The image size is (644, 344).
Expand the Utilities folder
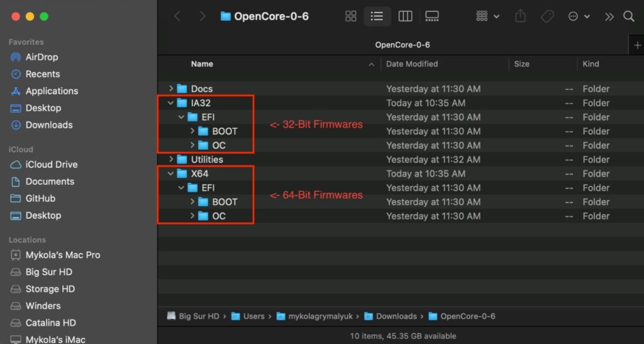click(x=171, y=159)
